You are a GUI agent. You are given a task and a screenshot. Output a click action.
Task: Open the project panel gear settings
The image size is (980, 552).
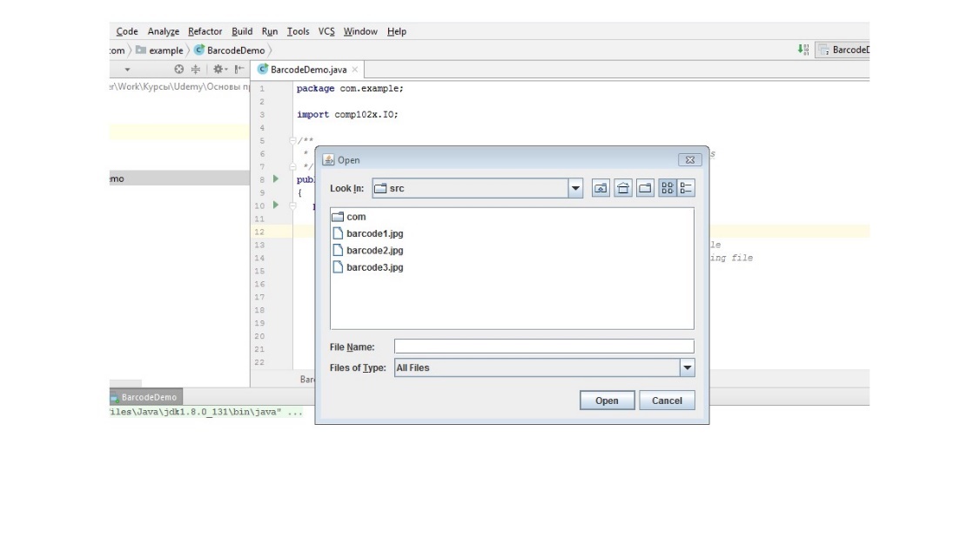point(218,69)
